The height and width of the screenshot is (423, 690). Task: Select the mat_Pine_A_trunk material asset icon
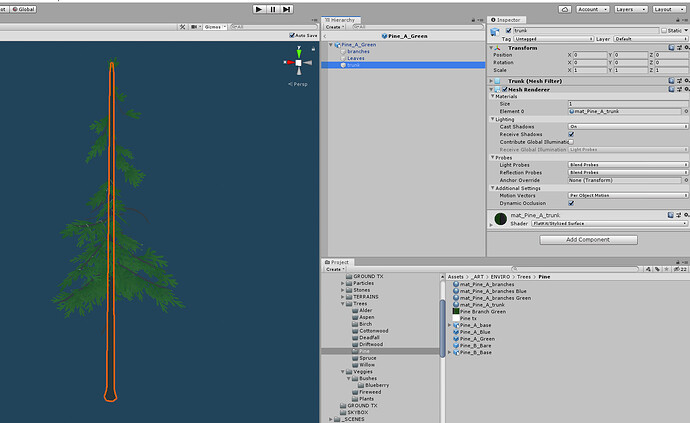tap(457, 304)
